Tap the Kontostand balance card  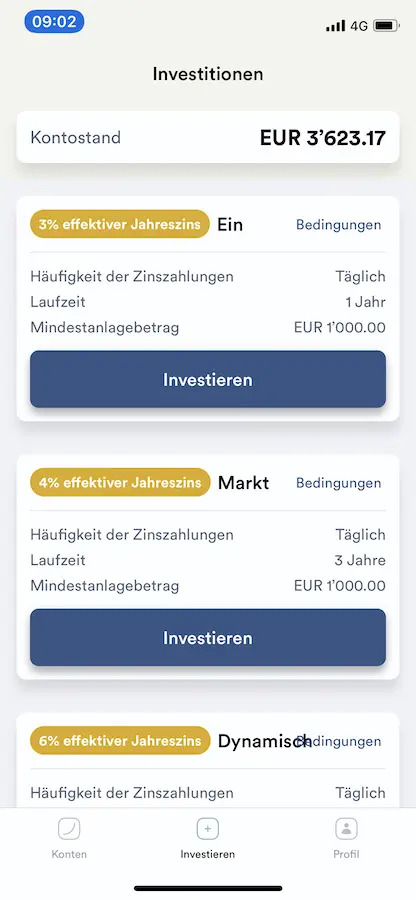click(208, 137)
